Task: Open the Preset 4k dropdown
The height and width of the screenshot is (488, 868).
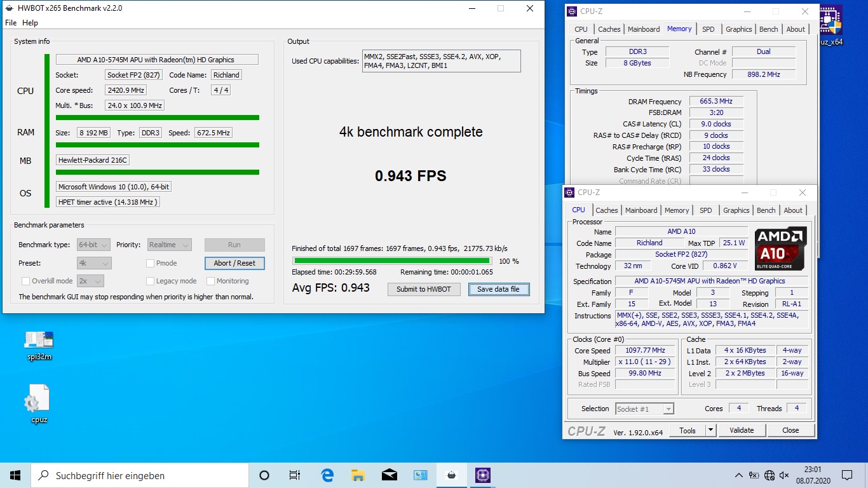Action: point(94,263)
